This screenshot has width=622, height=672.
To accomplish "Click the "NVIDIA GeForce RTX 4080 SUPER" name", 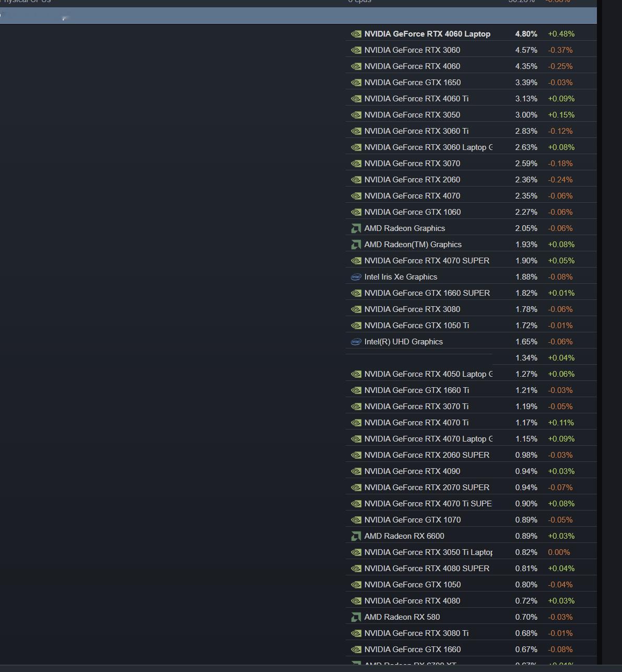I will [427, 569].
